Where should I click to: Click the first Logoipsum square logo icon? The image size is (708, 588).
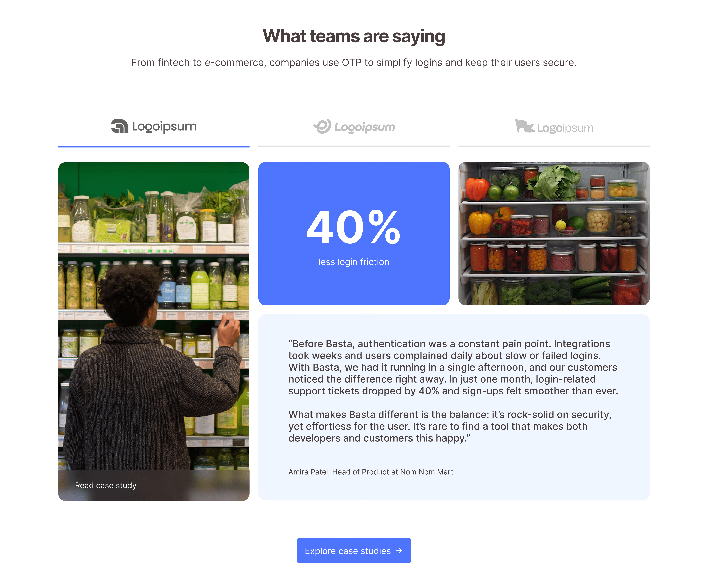[x=120, y=126]
